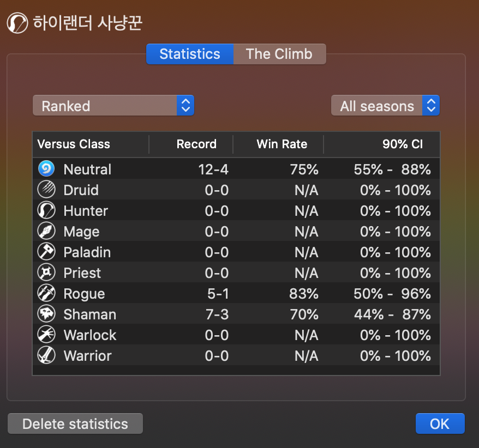
Task: Click the Warrior sword icon
Action: click(46, 355)
